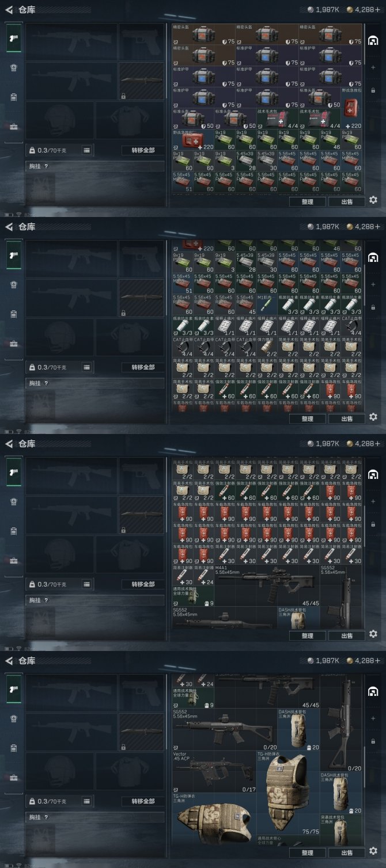Select the Vector .45 ACP submachine gun
The height and width of the screenshot is (868, 386).
[214, 771]
